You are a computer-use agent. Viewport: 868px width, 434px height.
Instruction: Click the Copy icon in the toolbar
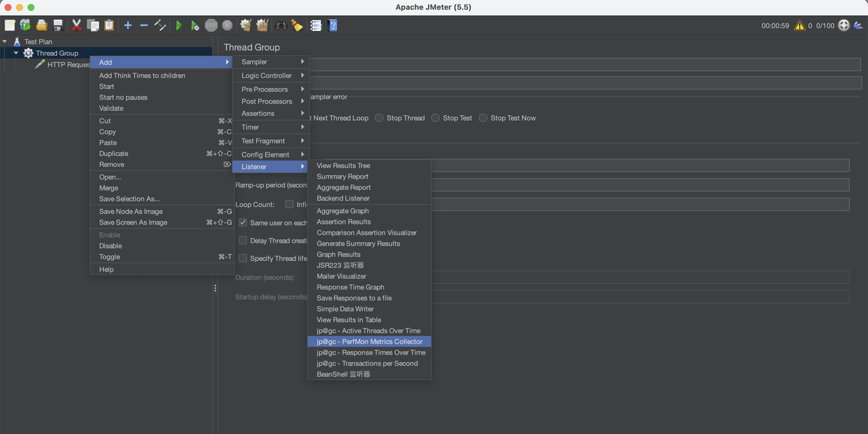[x=93, y=25]
